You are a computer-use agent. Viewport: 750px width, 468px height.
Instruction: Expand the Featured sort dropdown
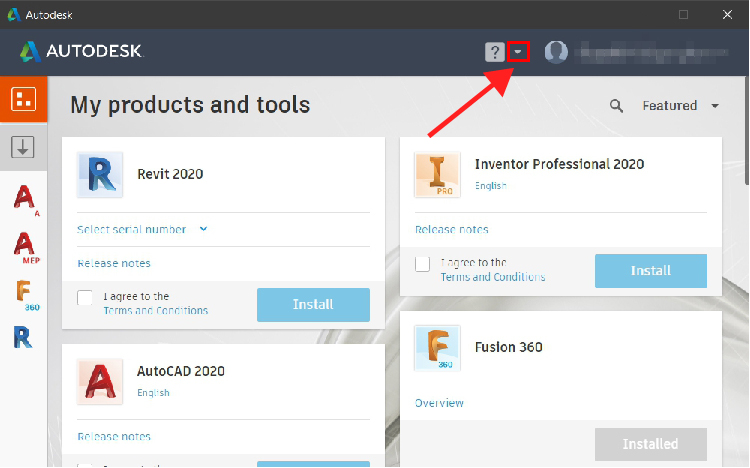(x=681, y=106)
